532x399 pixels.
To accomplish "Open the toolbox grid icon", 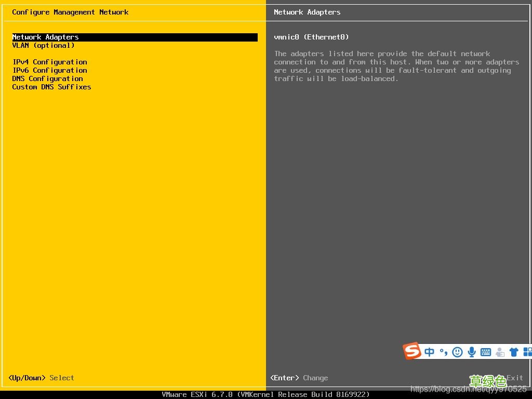I will pyautogui.click(x=527, y=352).
